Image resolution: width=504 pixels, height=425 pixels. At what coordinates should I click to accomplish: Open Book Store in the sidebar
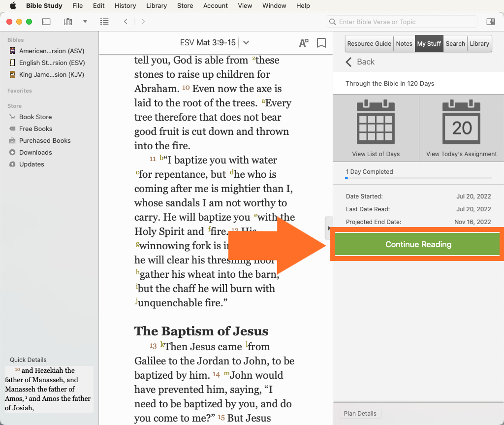(35, 117)
